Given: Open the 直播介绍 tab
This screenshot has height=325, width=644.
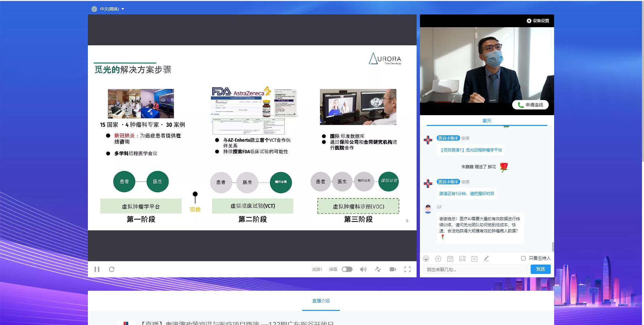Looking at the screenshot, I should click(x=321, y=301).
